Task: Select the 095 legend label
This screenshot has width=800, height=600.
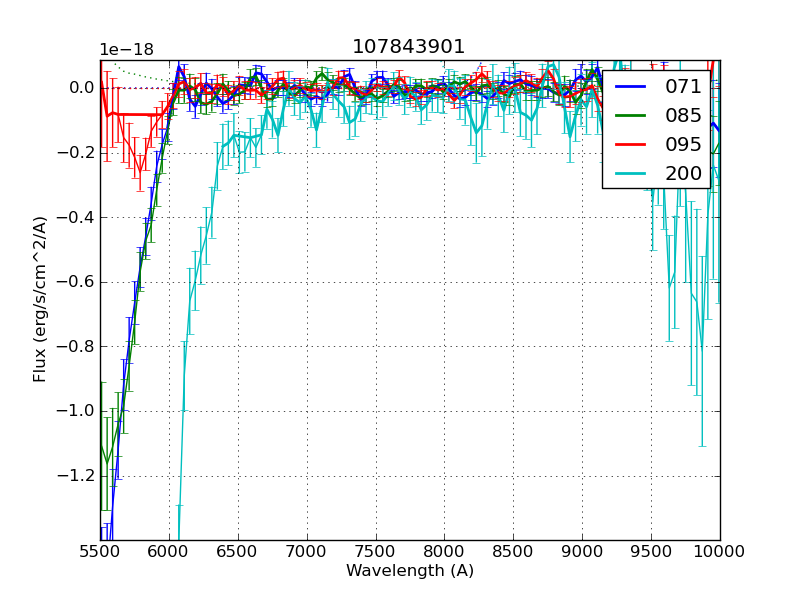Action: 683,145
